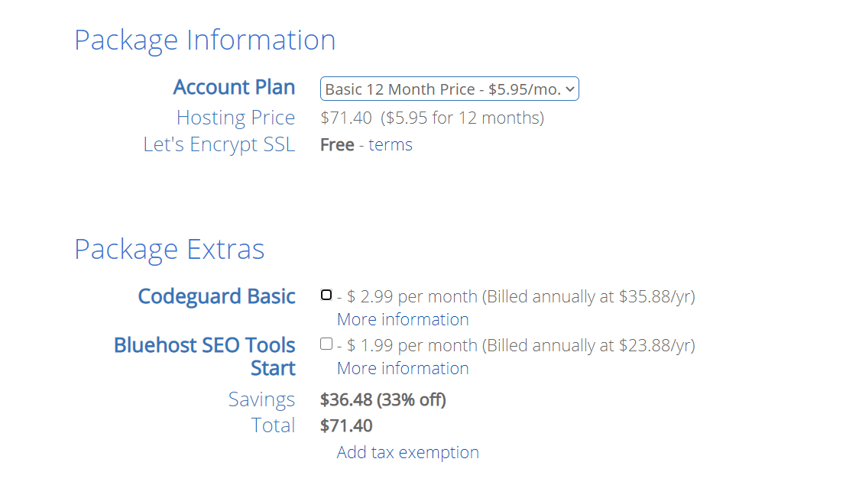Click the Package Information heading
This screenshot has width=859, height=504.
click(x=205, y=40)
